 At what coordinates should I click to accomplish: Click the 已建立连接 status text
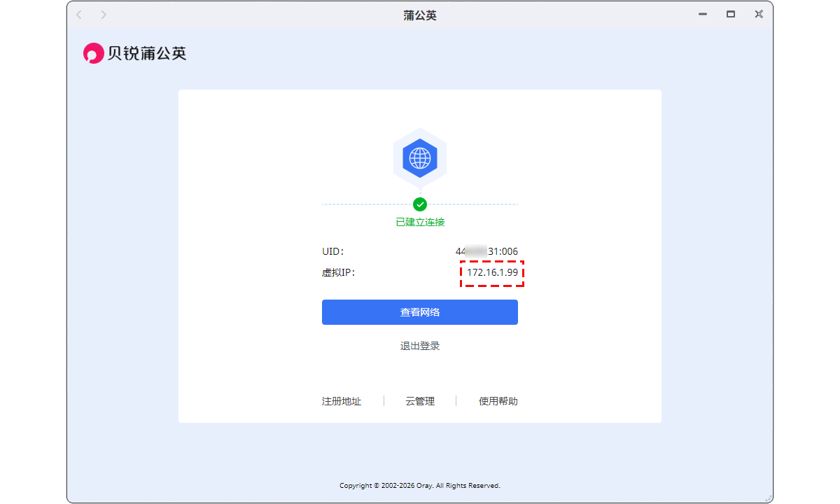pos(420,222)
